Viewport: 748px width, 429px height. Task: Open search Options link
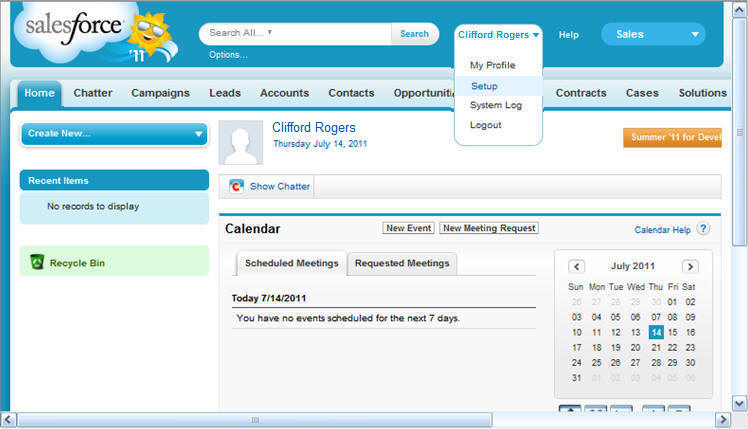coord(228,55)
